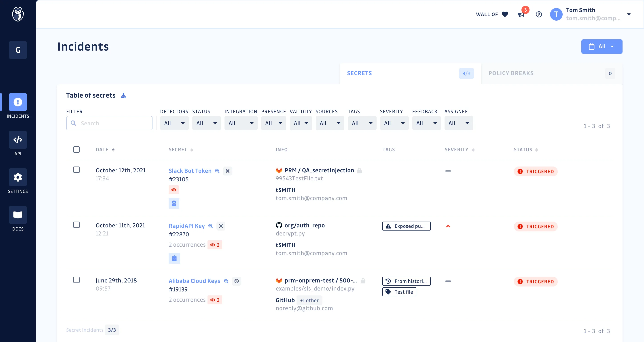Click the Tom Smith avatar circle
Screen dimensions: 644x342
click(x=556, y=14)
